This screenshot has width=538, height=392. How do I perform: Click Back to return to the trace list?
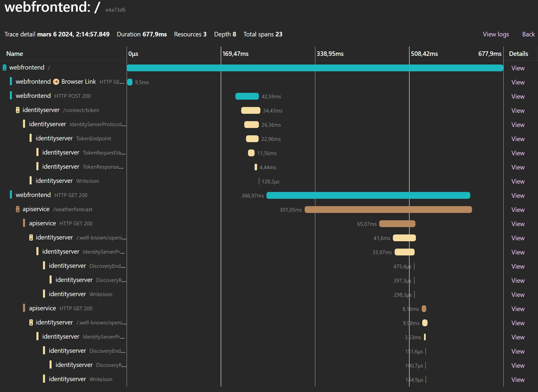[528, 34]
